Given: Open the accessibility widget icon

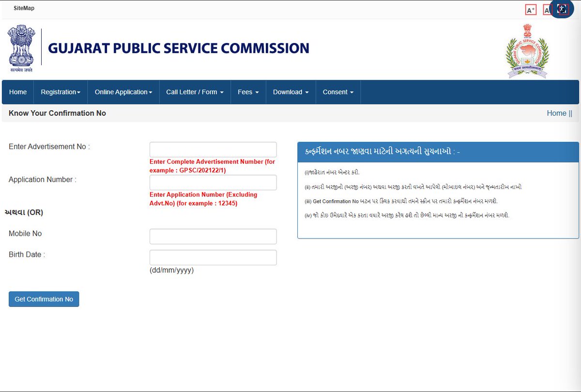Looking at the screenshot, I should coord(562,9).
